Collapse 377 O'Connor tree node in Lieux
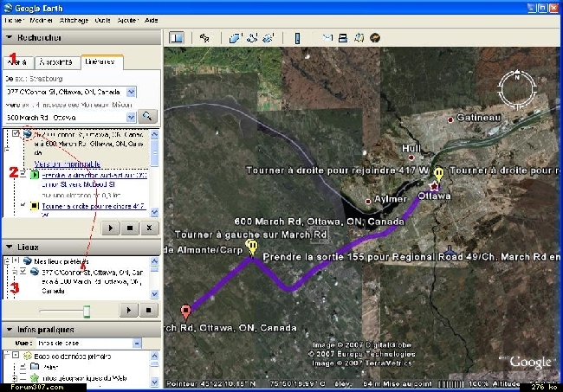 click(14, 273)
